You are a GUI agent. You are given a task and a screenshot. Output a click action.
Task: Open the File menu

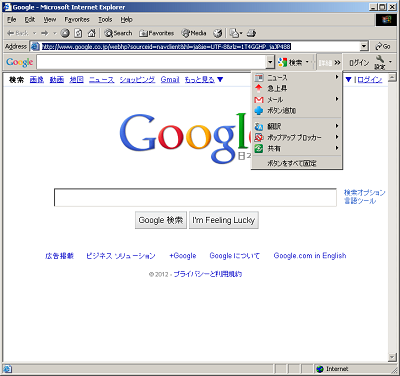point(11,20)
